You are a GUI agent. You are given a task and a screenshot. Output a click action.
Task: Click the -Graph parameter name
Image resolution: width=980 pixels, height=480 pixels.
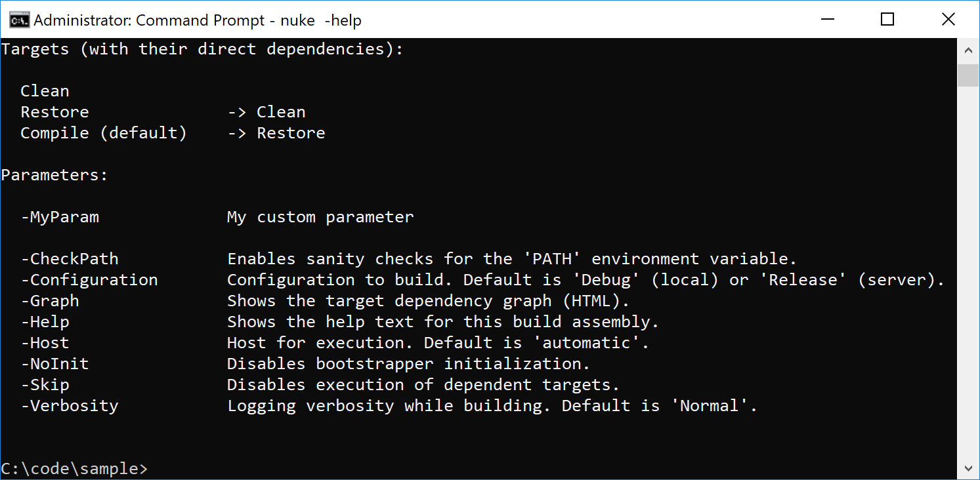pyautogui.click(x=50, y=301)
